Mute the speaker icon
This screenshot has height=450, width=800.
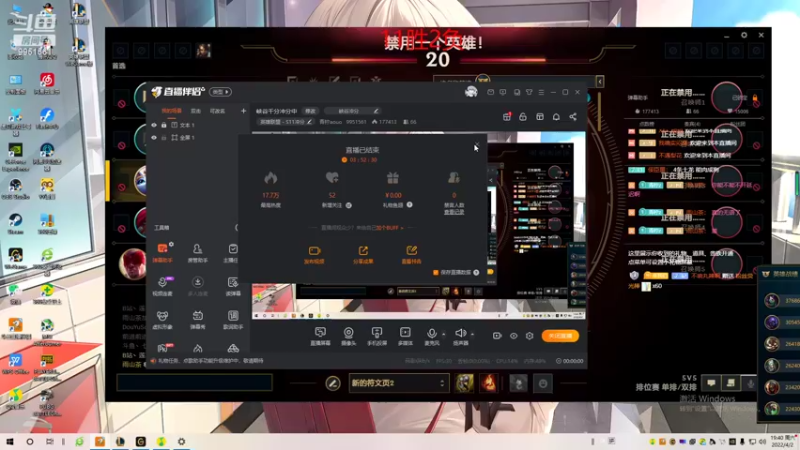pos(460,334)
